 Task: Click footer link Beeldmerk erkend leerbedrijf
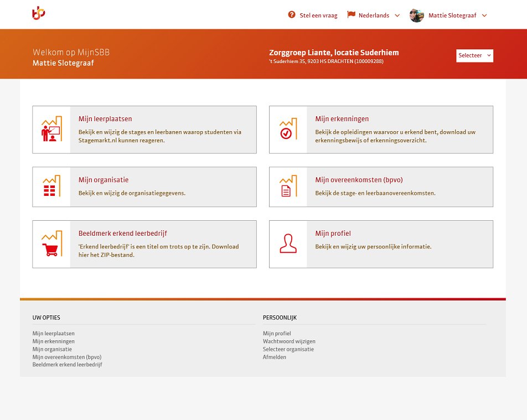(x=67, y=365)
